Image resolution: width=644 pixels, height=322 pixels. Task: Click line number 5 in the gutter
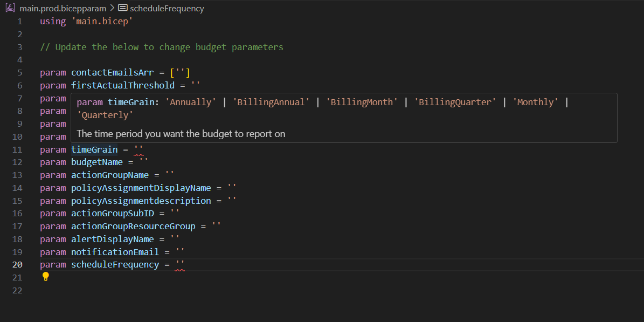[20, 73]
